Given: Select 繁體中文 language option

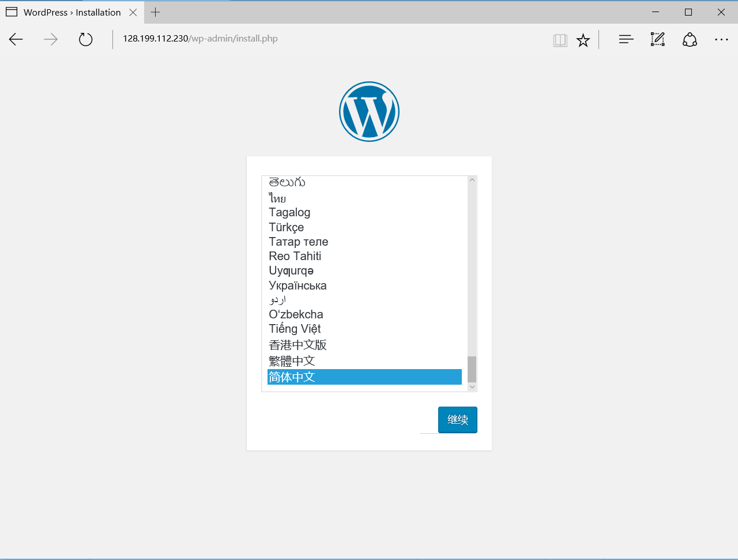Looking at the screenshot, I should point(364,361).
